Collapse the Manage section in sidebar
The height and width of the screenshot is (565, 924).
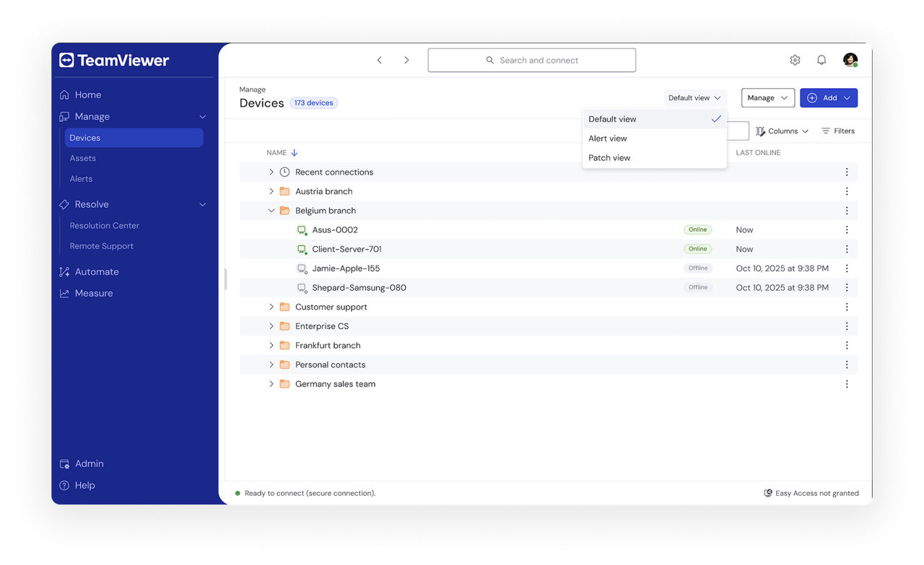coord(203,117)
